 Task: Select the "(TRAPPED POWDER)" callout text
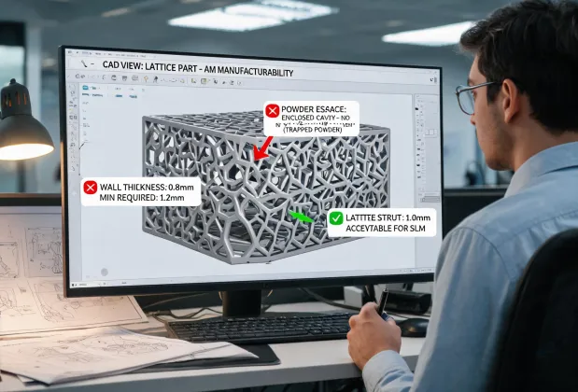pos(312,130)
